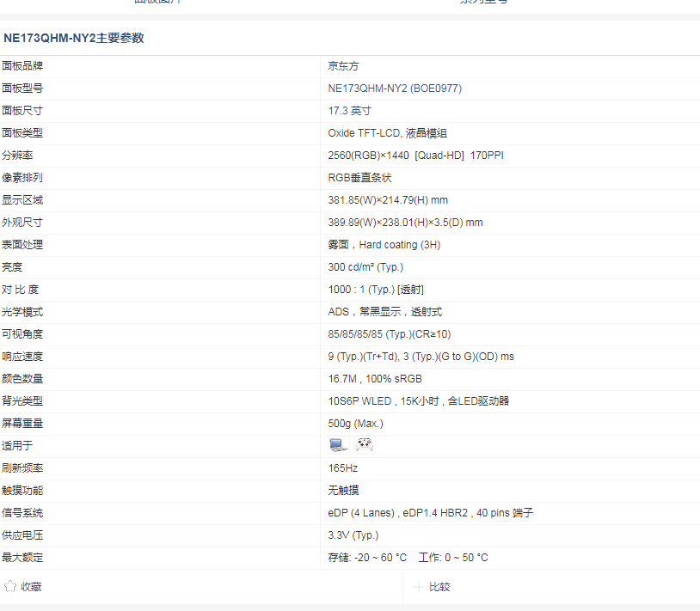Select the 信号系统 label
Screen dimensions: 700x611
tap(22, 512)
